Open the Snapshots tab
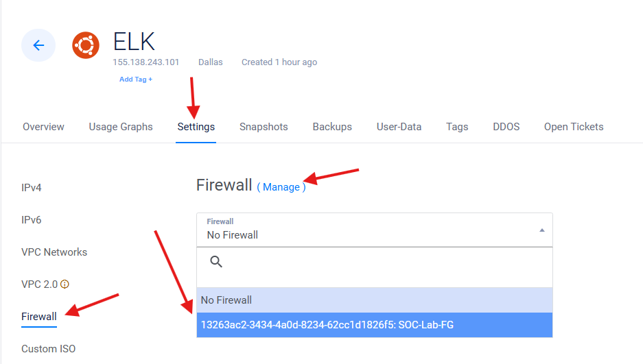Screen dimensions: 643x364 coord(264,127)
